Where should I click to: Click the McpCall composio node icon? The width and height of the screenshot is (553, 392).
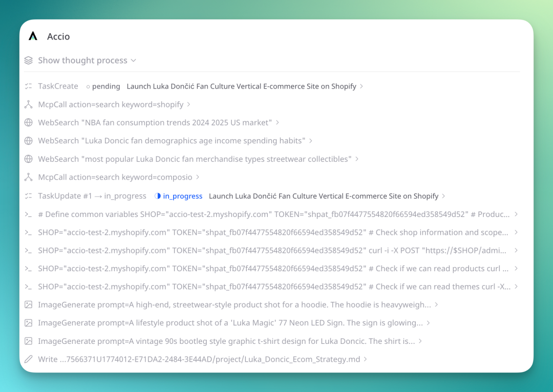29,177
